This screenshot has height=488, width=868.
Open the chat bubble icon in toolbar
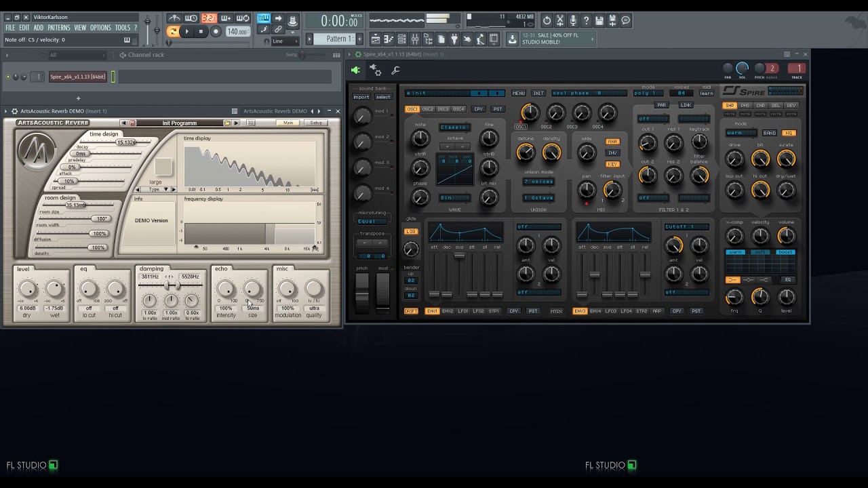tap(626, 20)
